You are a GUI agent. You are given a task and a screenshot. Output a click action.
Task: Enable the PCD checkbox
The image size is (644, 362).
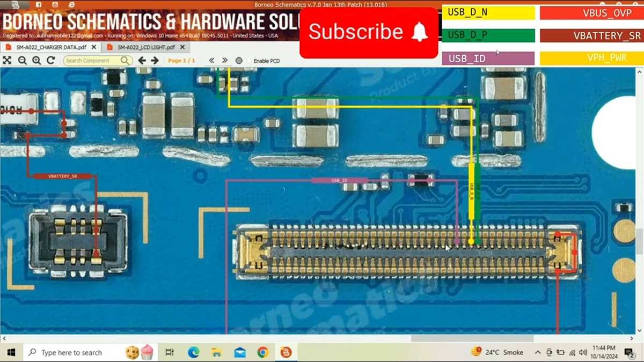click(250, 61)
